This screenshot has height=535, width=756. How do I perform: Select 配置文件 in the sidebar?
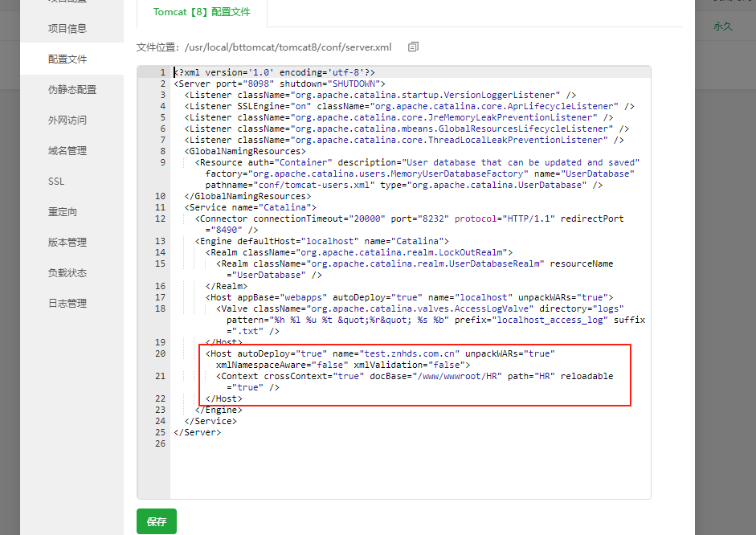[x=67, y=59]
